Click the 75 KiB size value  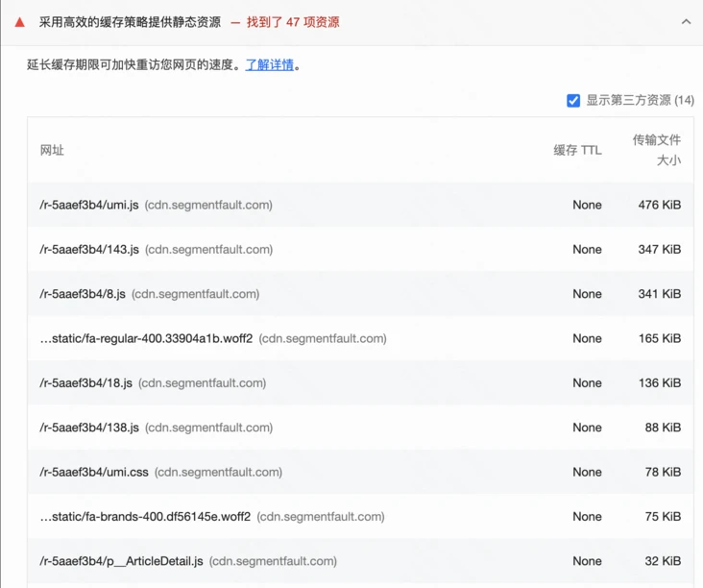[663, 516]
